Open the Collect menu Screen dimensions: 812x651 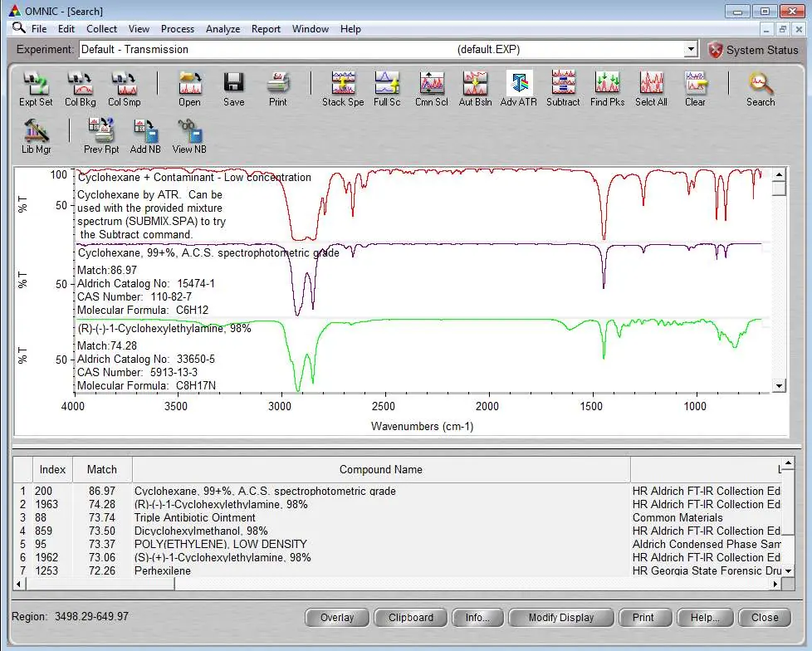pyautogui.click(x=101, y=29)
